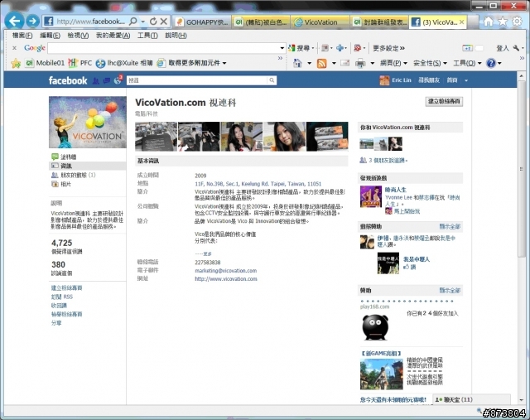Click RSS subscribe link in left sidebar
This screenshot has height=420, width=530.
[62, 297]
